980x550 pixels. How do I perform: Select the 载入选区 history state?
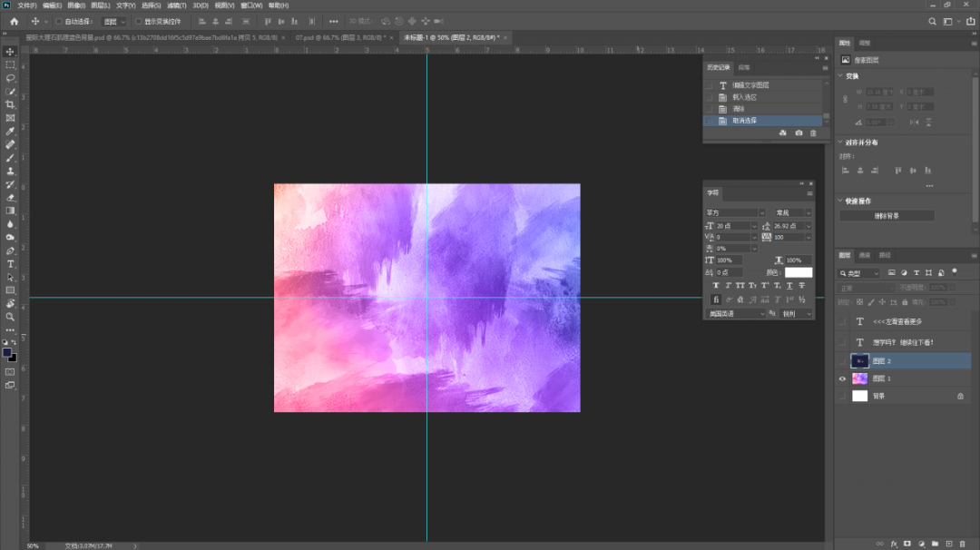[x=744, y=97]
